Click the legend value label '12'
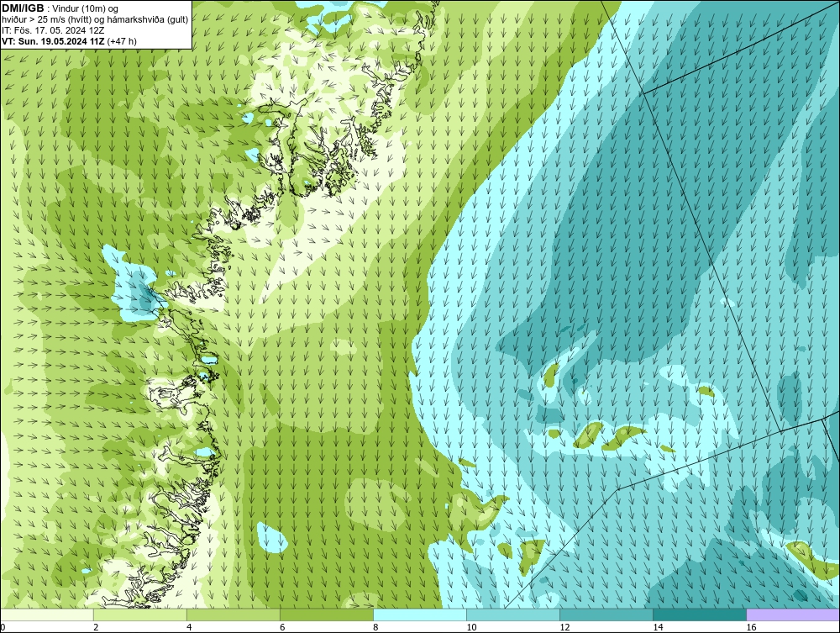The width and height of the screenshot is (840, 633). 564,627
